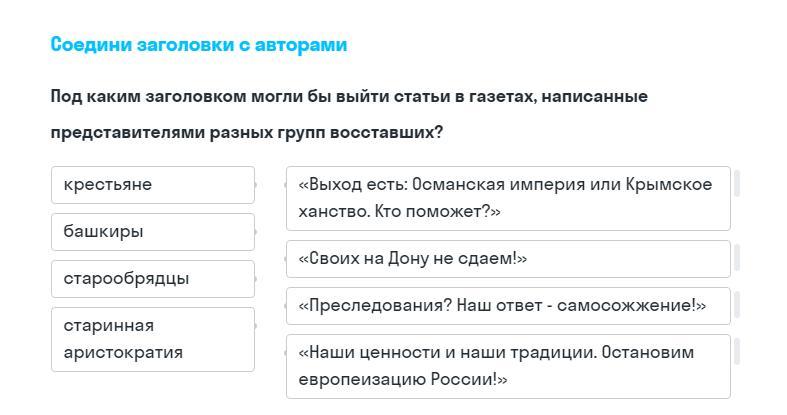
Task: Click side handle of «самосожжение» headline
Action: click(737, 304)
